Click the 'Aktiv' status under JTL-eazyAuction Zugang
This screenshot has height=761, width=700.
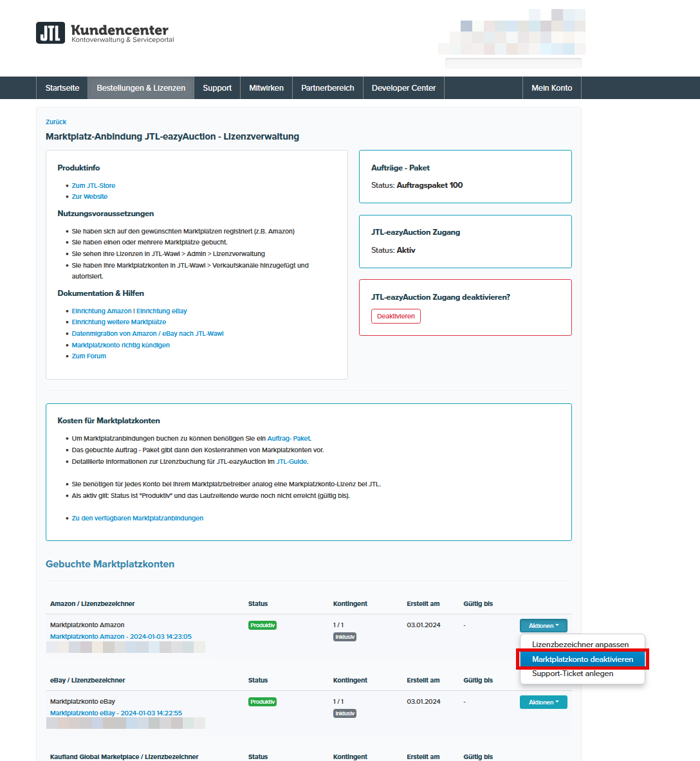[406, 250]
